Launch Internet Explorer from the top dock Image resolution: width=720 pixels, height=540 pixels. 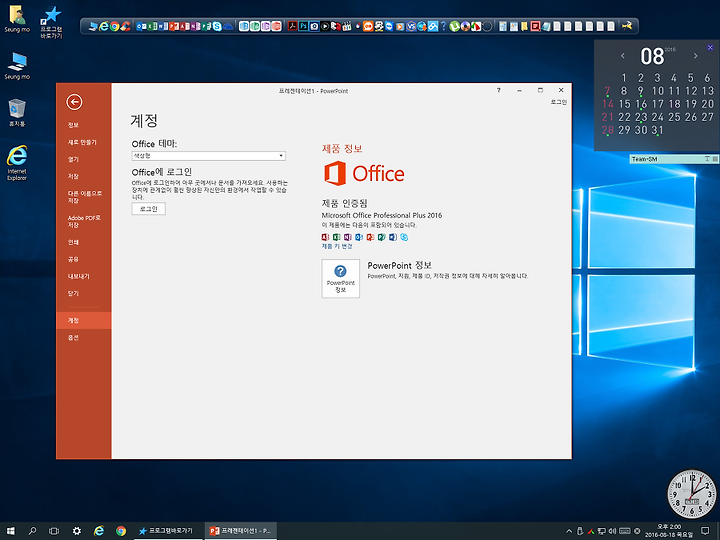[104, 27]
